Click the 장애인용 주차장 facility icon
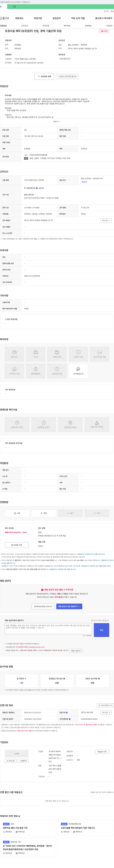This screenshot has height=868, width=114. pyautogui.click(x=17, y=425)
